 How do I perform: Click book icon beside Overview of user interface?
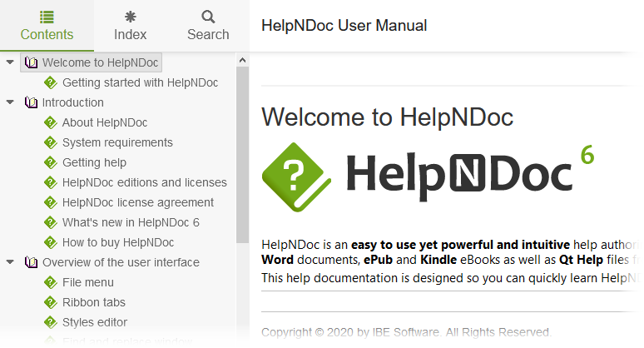(31, 262)
